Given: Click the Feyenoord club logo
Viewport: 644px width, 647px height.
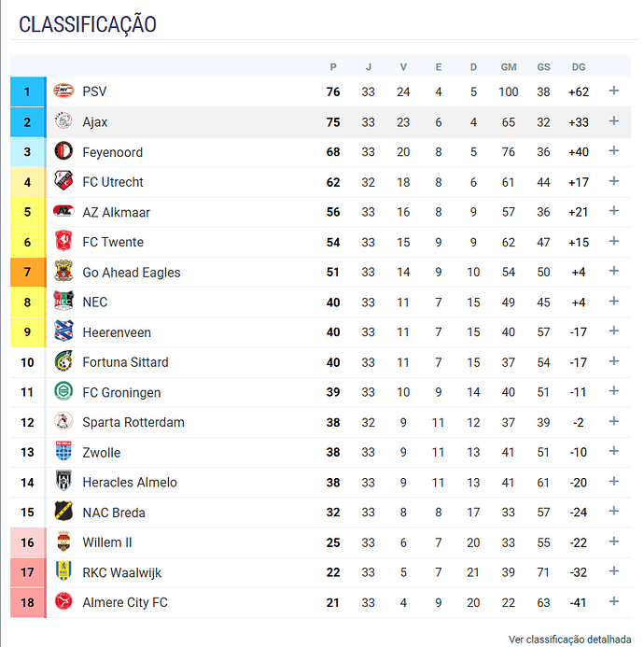Looking at the screenshot, I should tap(63, 151).
